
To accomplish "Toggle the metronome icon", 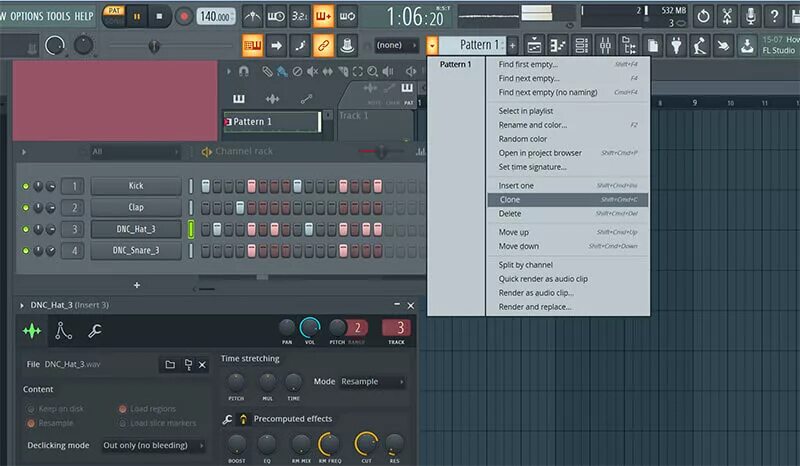I will pyautogui.click(x=252, y=16).
